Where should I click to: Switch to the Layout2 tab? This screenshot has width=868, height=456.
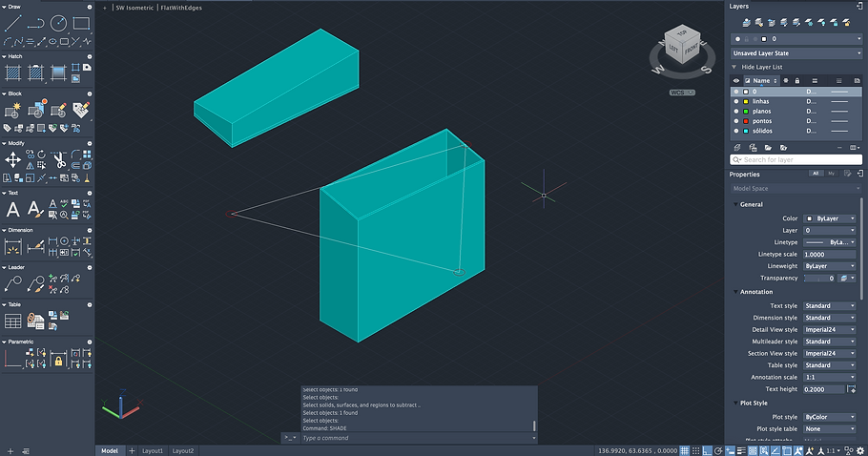pos(183,451)
